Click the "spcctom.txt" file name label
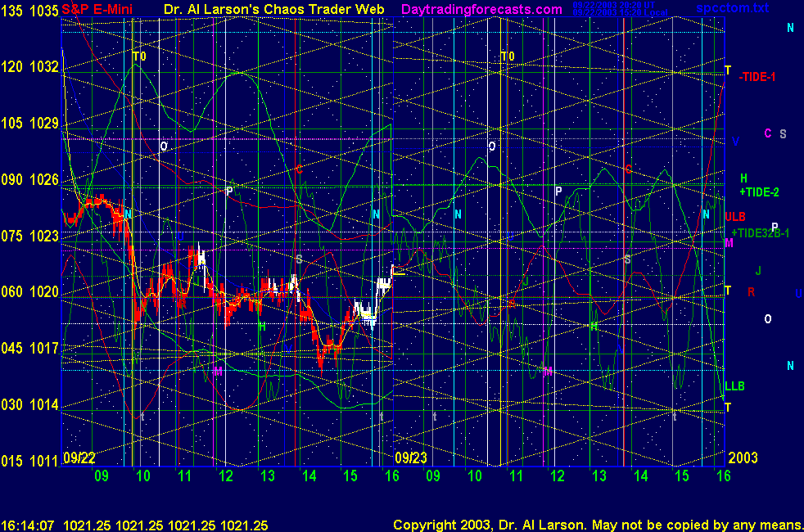Screen dimensions: 804x532 point(732,7)
